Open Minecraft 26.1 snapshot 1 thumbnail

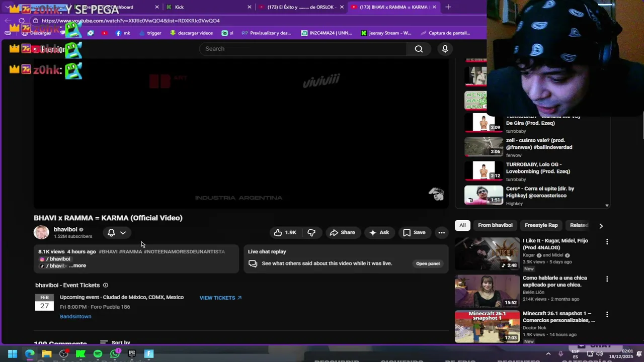click(487, 326)
